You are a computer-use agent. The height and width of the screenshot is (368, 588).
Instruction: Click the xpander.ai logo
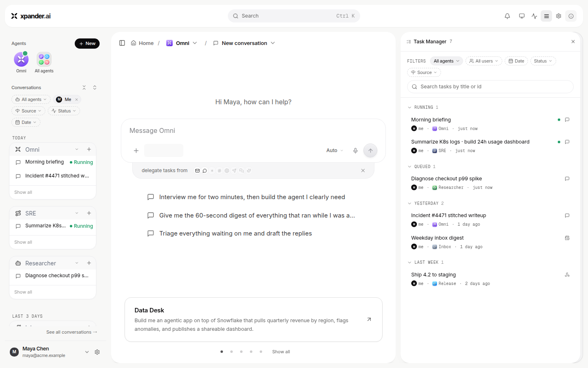click(31, 16)
